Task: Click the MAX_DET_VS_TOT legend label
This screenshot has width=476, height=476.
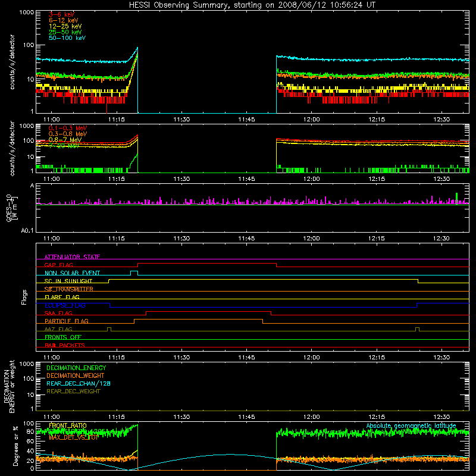Action: [73, 437]
